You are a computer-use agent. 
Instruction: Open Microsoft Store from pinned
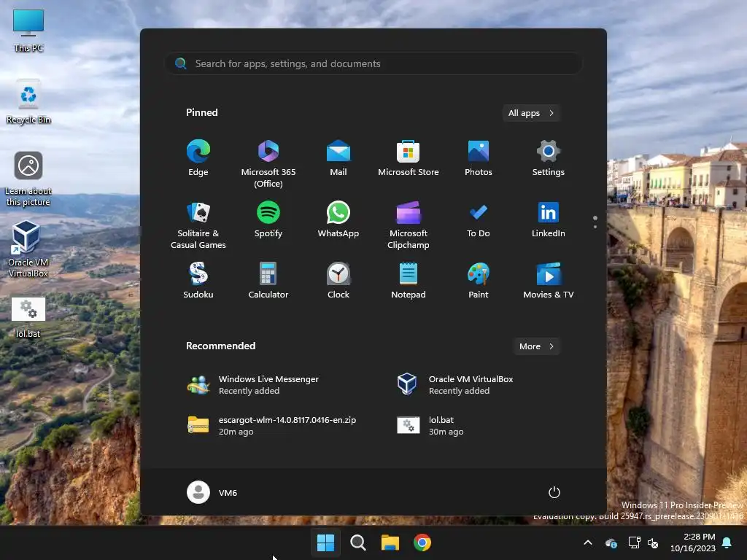coord(409,157)
